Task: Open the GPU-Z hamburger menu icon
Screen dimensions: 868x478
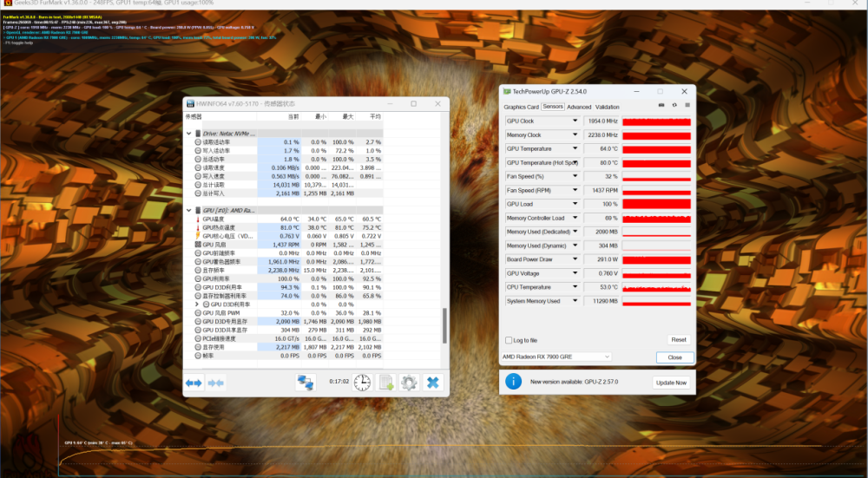Action: [x=687, y=105]
